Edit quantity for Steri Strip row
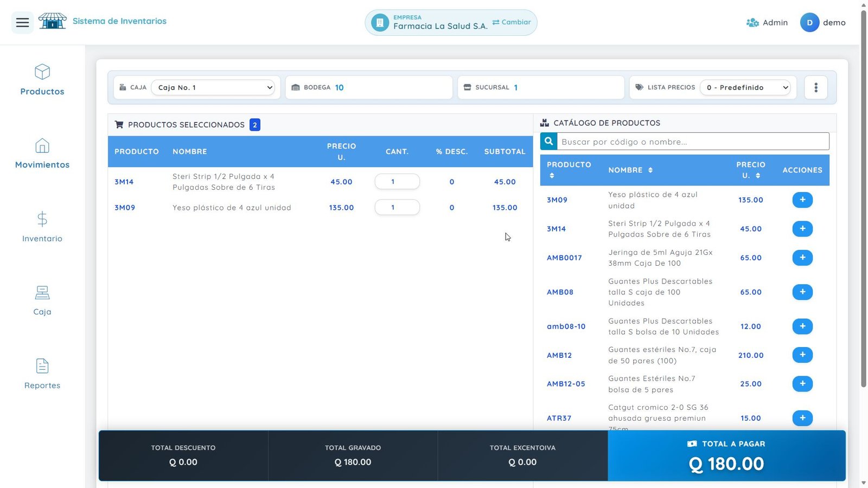868x488 pixels. coord(397,182)
